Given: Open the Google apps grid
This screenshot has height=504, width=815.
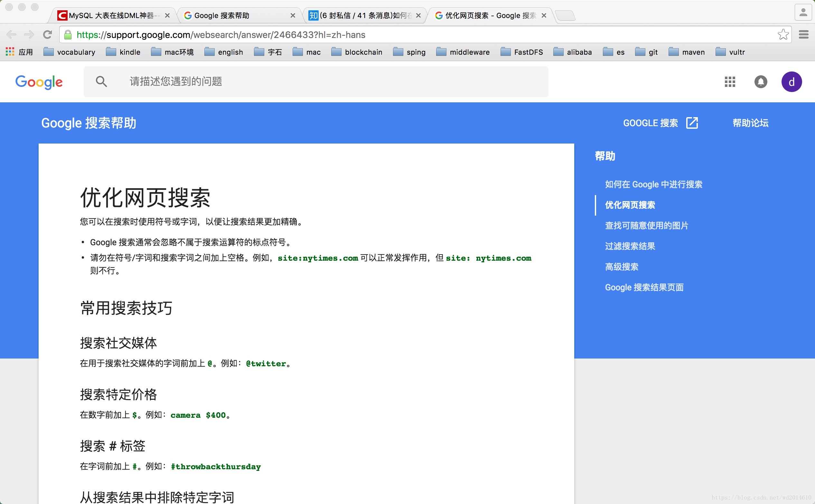Looking at the screenshot, I should (730, 82).
